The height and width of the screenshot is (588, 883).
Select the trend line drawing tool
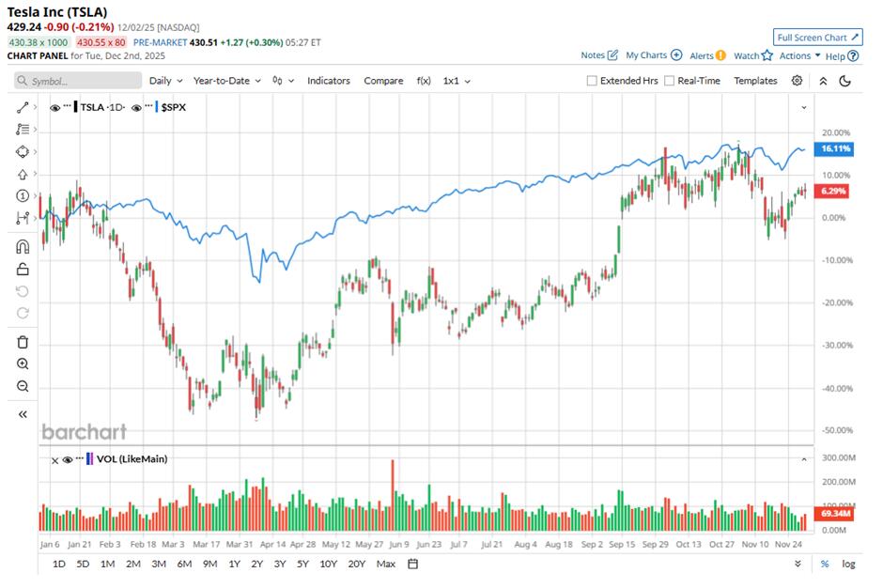(x=21, y=109)
